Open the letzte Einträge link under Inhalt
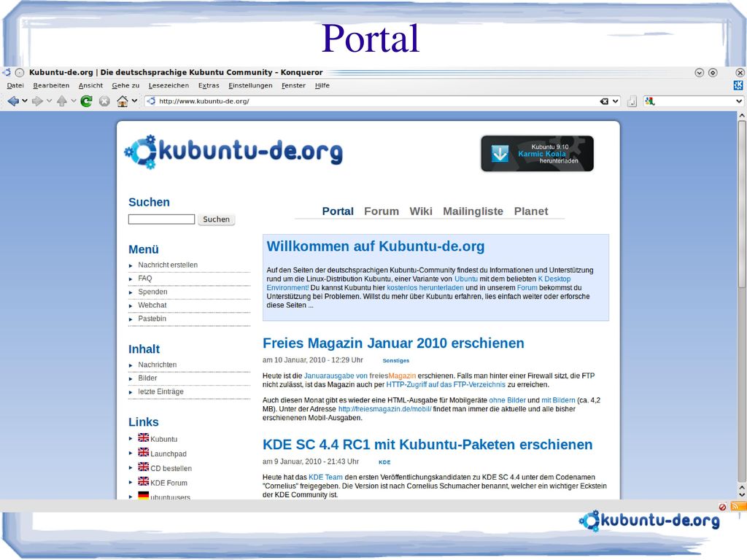The width and height of the screenshot is (747, 560). point(160,392)
